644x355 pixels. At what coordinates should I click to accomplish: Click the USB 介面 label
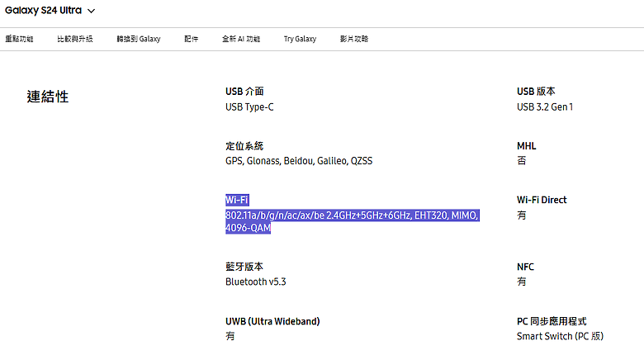[x=244, y=91]
